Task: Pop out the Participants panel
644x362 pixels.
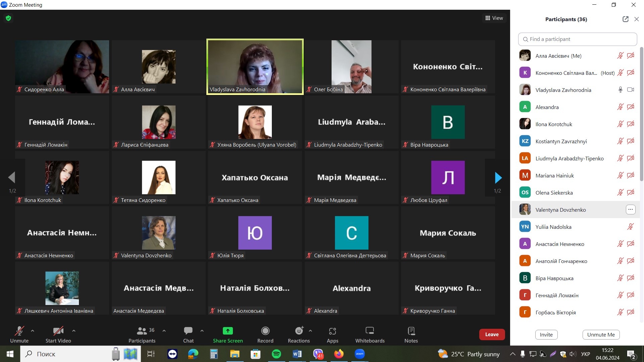Action: point(625,19)
